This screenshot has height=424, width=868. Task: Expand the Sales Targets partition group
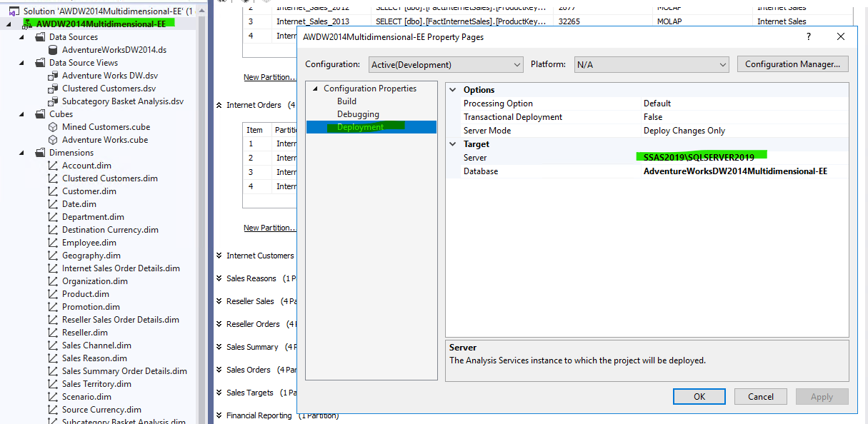tap(219, 393)
